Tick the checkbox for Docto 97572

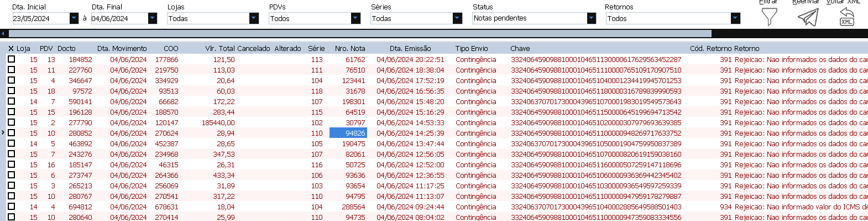(11, 91)
